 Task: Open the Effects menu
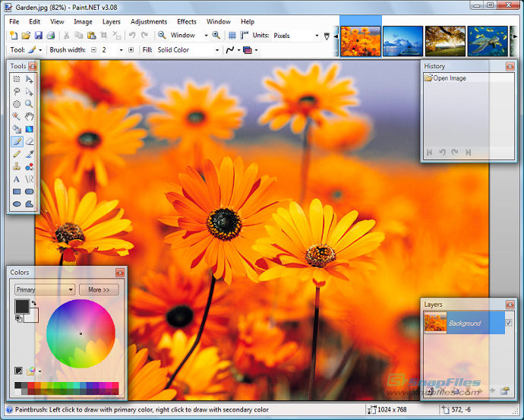[186, 21]
